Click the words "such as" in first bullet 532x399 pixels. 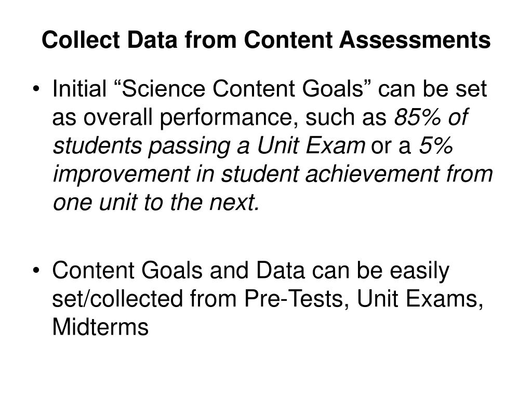[x=345, y=118]
